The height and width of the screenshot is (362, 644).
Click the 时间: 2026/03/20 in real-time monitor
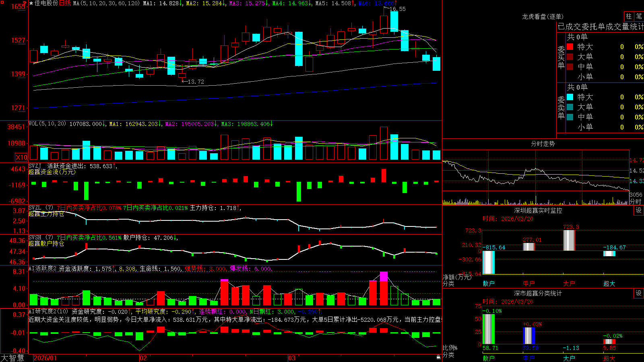click(508, 219)
